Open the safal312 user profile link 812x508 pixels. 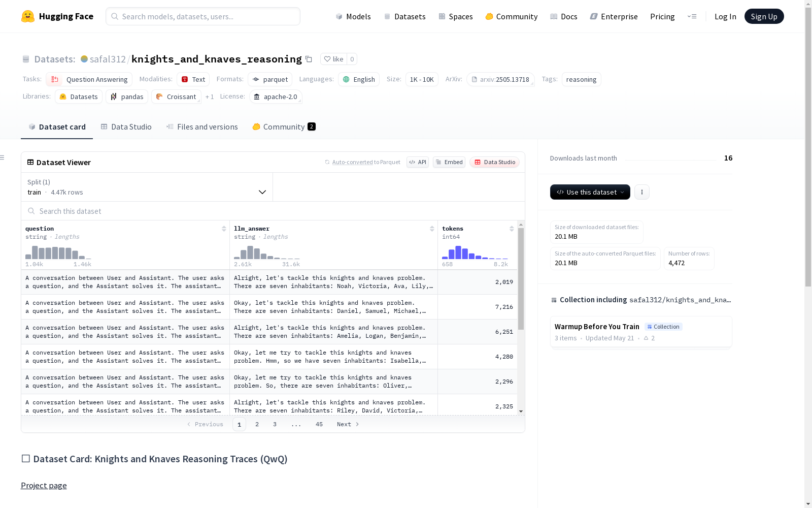coord(108,59)
